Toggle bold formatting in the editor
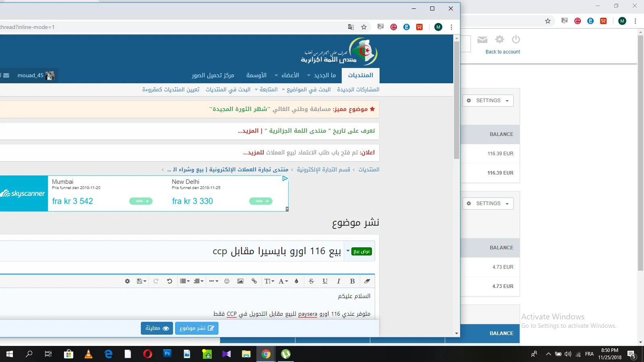The height and width of the screenshot is (362, 644). (352, 281)
